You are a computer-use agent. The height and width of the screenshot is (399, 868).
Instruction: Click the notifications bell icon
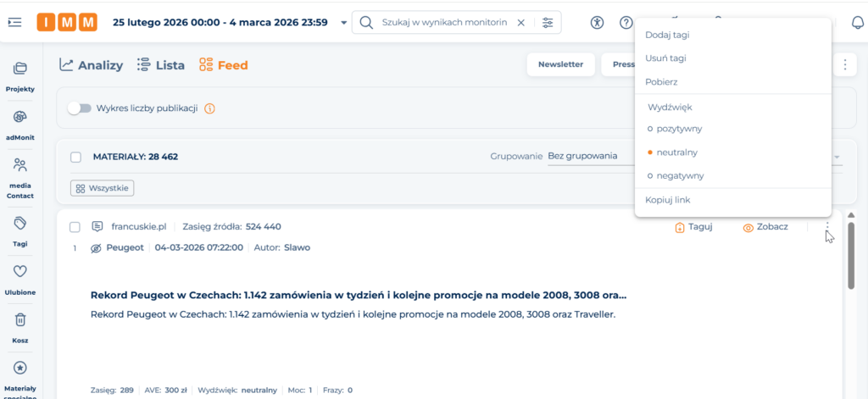pos(857,23)
